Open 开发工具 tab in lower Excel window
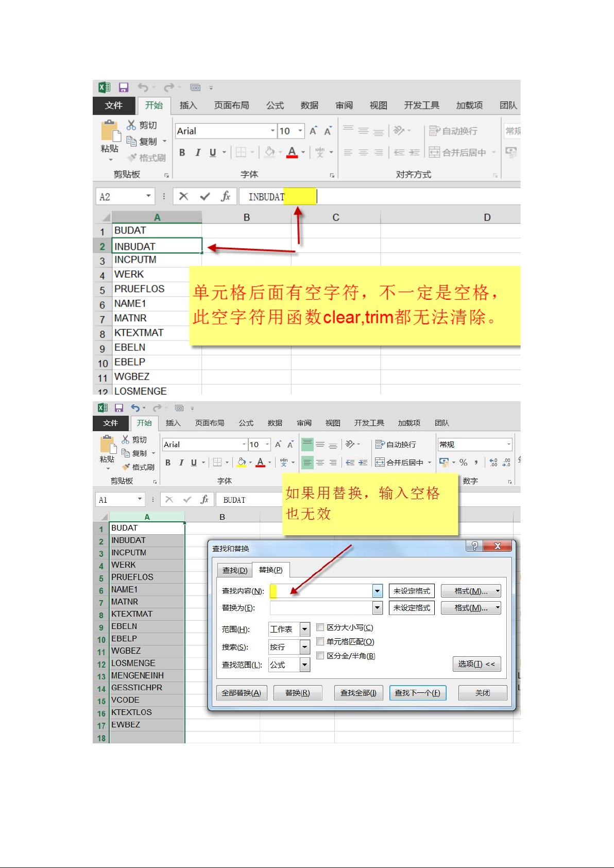The image size is (614, 868). pyautogui.click(x=369, y=423)
